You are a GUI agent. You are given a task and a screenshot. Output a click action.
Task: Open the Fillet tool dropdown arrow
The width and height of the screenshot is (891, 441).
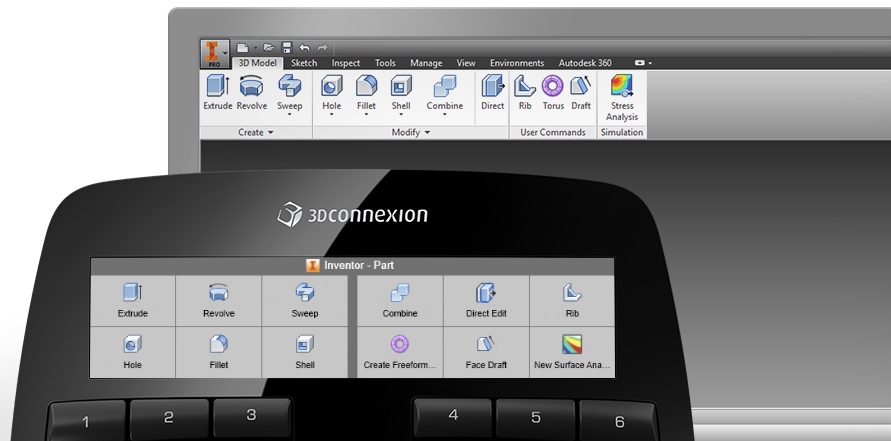(x=367, y=115)
